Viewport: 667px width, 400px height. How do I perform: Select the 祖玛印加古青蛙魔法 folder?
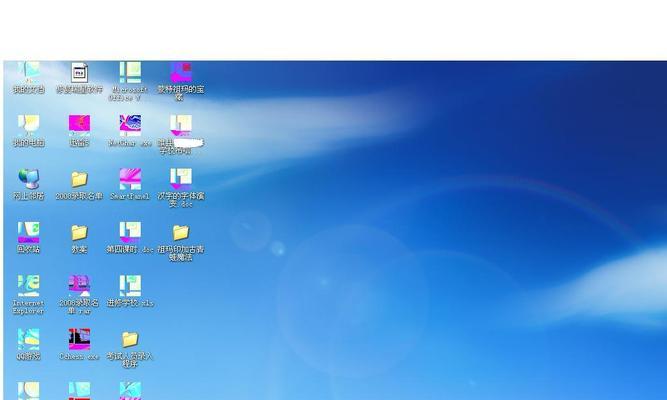pos(181,242)
